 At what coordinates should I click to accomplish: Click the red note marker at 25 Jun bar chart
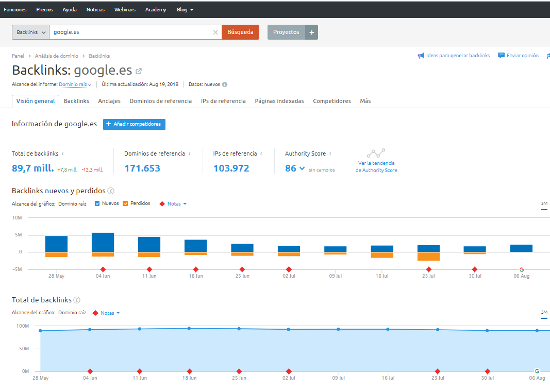pyautogui.click(x=242, y=269)
